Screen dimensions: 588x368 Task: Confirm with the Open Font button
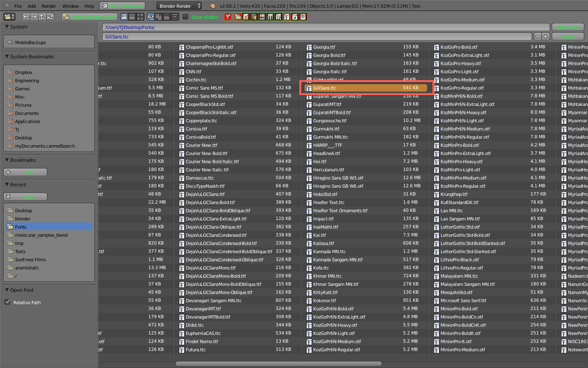[568, 27]
